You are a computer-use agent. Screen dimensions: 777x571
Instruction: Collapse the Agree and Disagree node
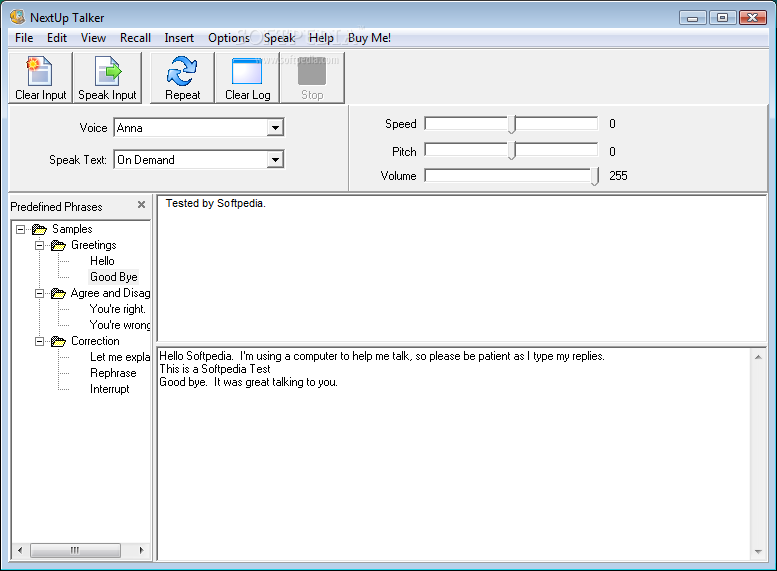pos(39,293)
